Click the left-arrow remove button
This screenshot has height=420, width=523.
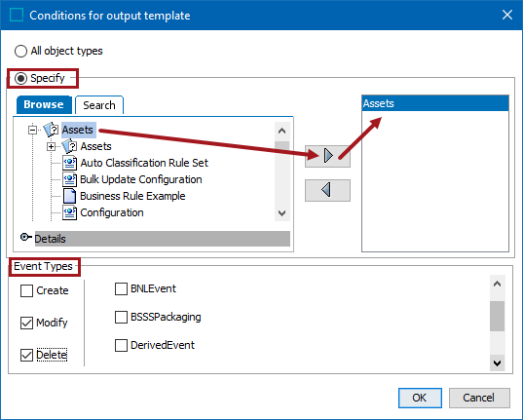[x=327, y=190]
